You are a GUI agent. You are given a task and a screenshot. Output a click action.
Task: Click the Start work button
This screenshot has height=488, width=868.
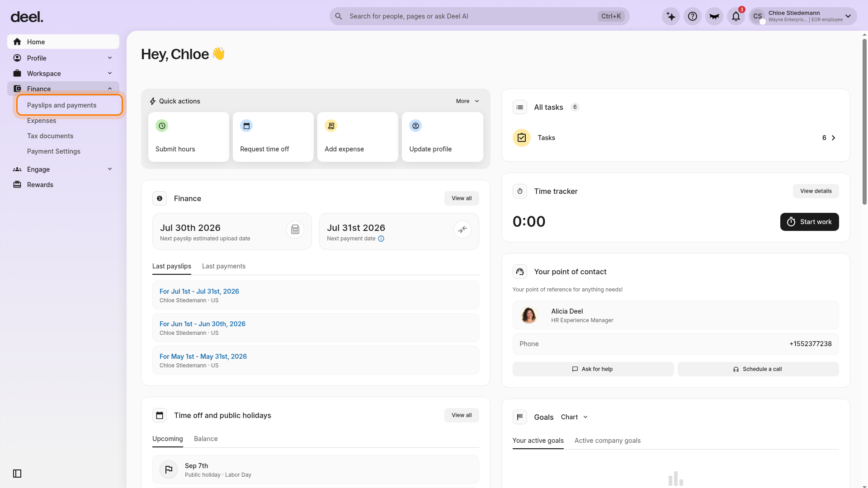point(810,222)
